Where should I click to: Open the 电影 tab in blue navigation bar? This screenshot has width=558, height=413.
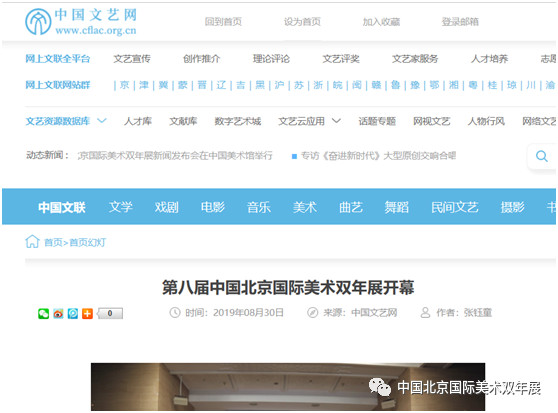tap(212, 207)
